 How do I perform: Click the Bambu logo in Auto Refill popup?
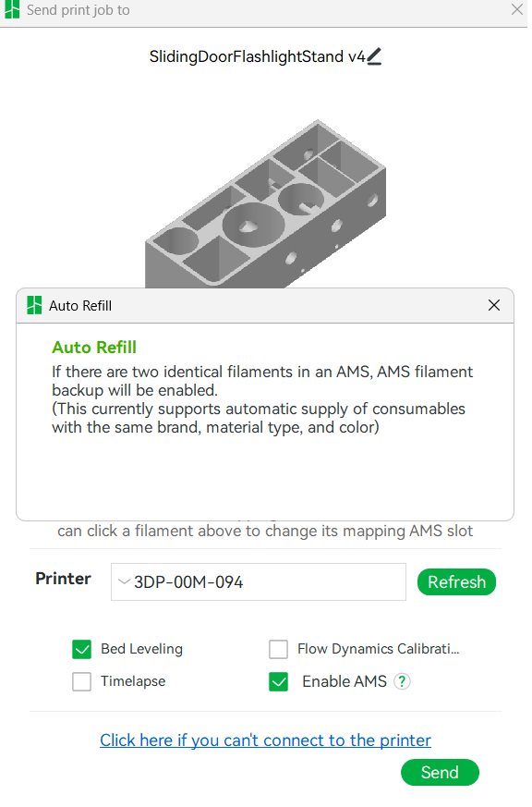coord(34,308)
